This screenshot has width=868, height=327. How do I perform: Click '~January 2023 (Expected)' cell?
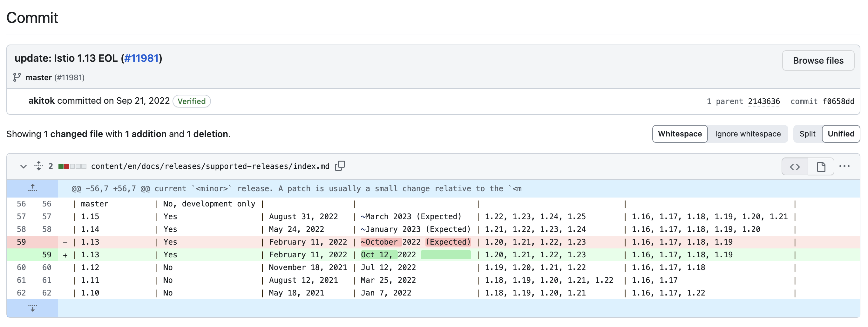[416, 229]
